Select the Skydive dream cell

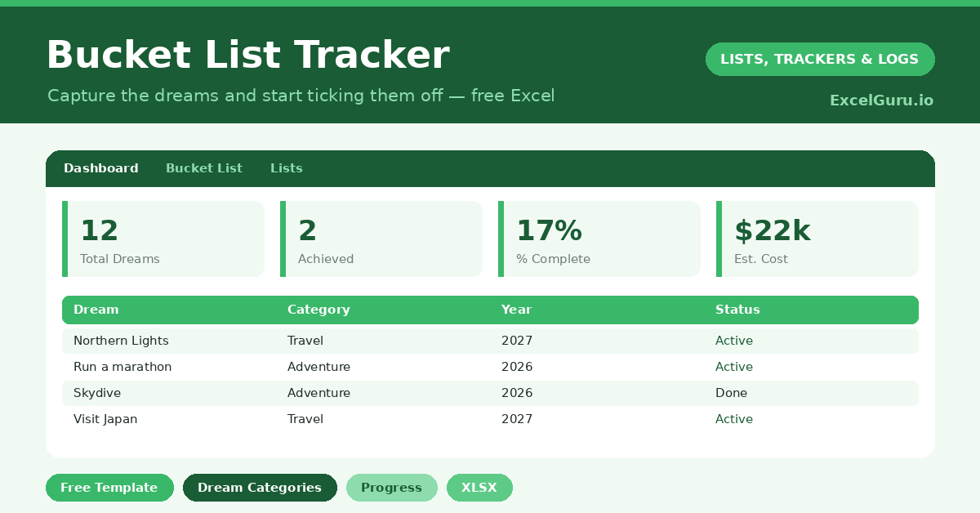[97, 393]
